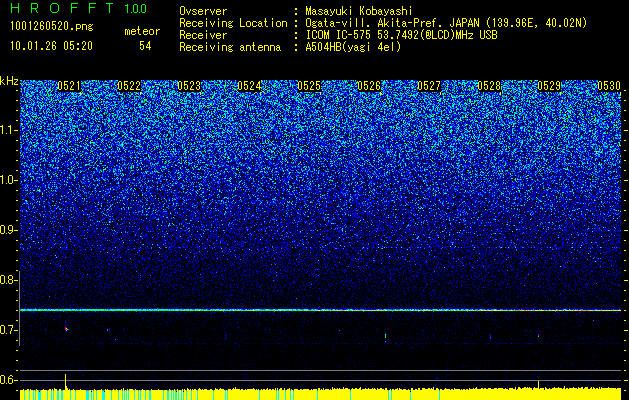Select the ICOM IC-575 53.7492 MHz USB text
Image resolution: width=629 pixels, height=400 pixels.
coord(401,35)
